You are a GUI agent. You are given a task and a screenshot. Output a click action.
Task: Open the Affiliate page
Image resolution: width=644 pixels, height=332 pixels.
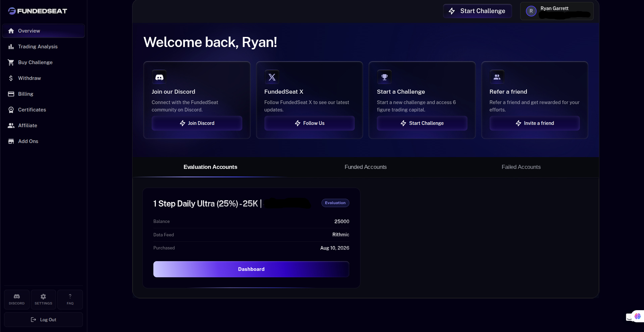click(43, 126)
